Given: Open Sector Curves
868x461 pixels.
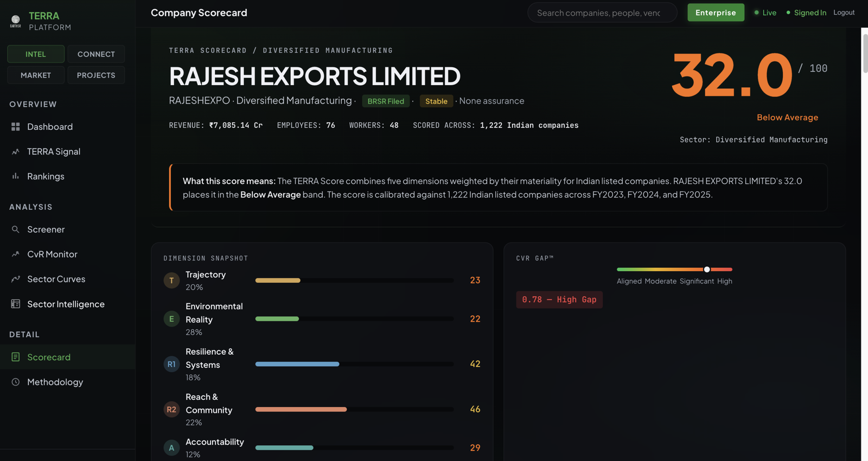Looking at the screenshot, I should click(x=67, y=279).
